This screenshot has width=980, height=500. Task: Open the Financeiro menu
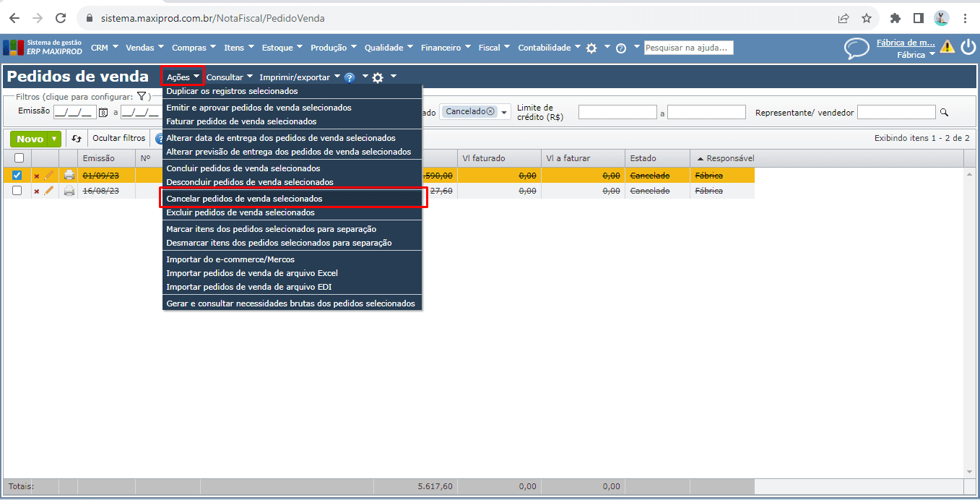[446, 48]
